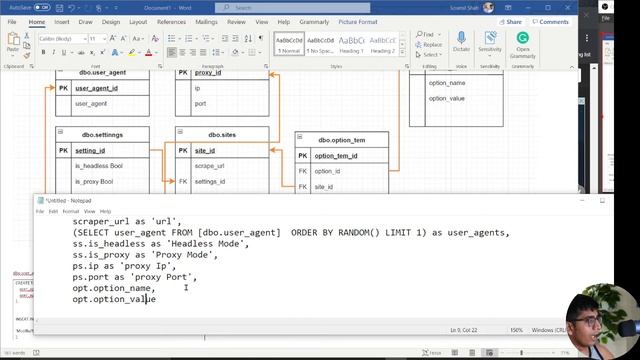Open the Change Case dropdown
The height and width of the screenshot is (360, 640).
point(137,38)
